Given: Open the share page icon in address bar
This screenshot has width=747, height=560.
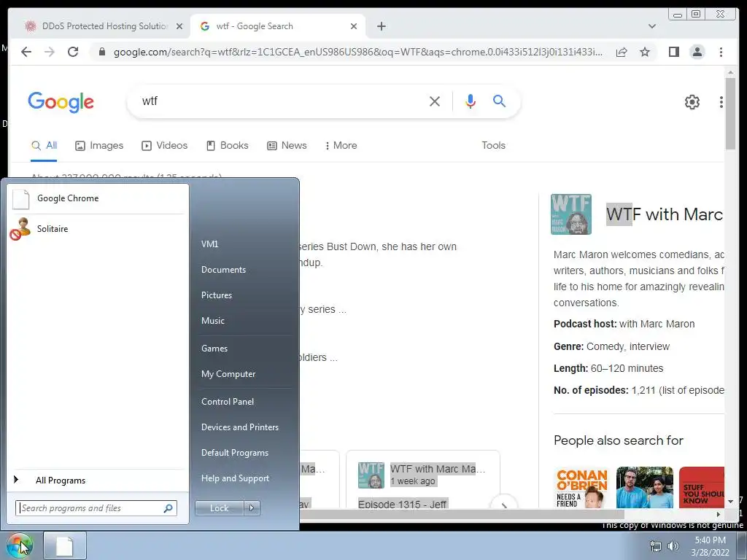Looking at the screenshot, I should click(x=622, y=52).
